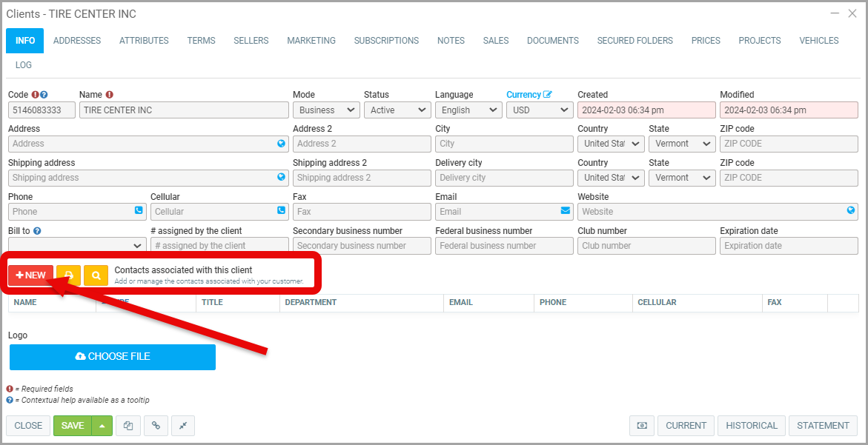Click the CHOOSE FILE logo button

click(x=113, y=357)
